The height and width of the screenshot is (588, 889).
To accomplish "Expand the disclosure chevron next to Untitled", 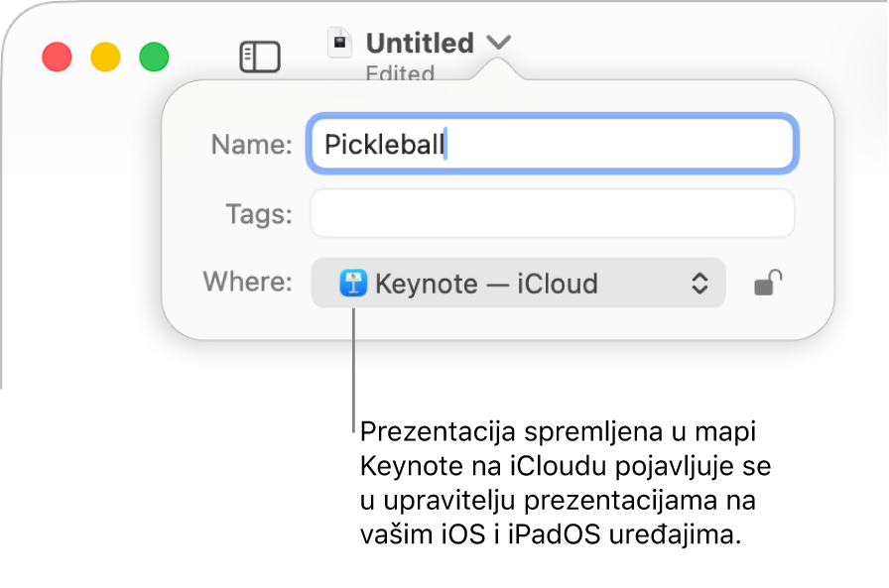I will (x=498, y=43).
